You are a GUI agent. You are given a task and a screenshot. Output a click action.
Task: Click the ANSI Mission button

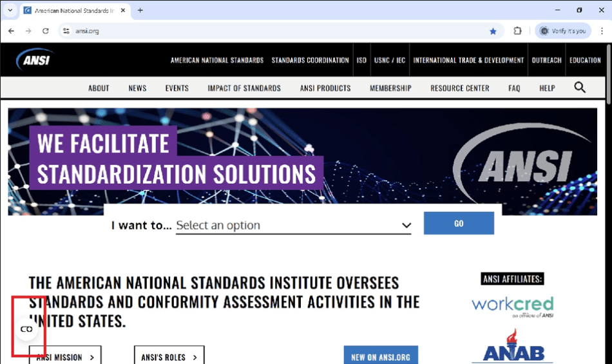65,355
